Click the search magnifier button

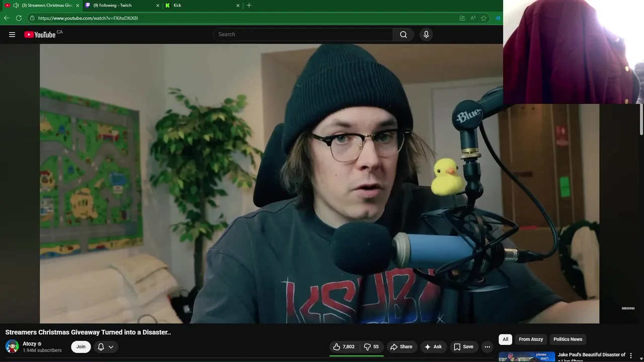pos(404,35)
